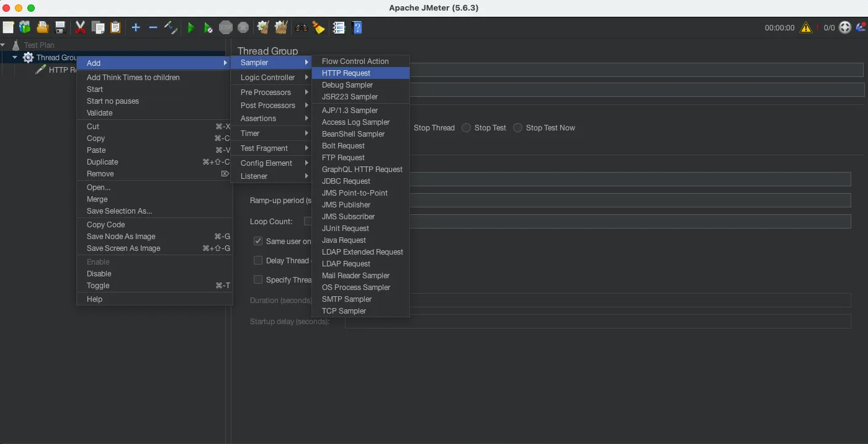Select GraphQL HTTP Request sampler
The width and height of the screenshot is (868, 444).
(x=361, y=170)
